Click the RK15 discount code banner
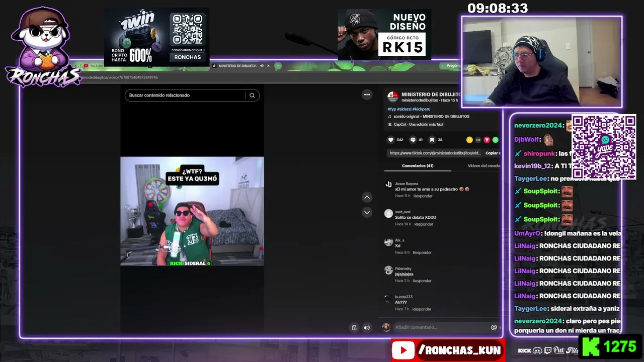 tap(384, 34)
